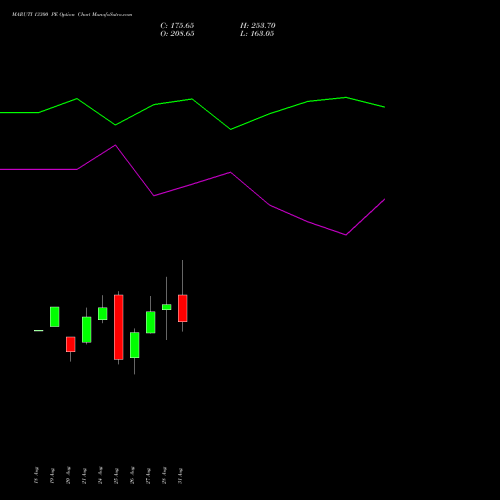500x500 pixels.
Task: Click the 20 Aug date label
Action: (68, 475)
